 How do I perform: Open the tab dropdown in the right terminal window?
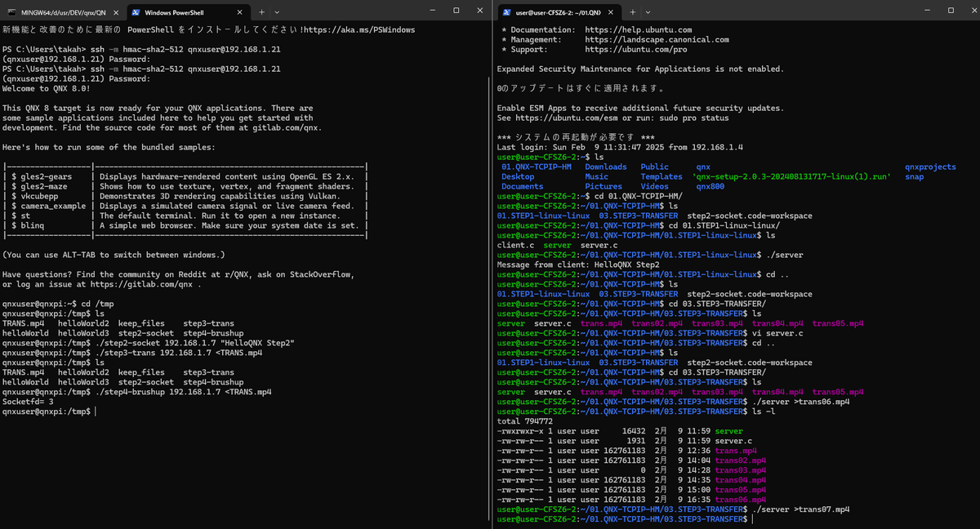[649, 11]
